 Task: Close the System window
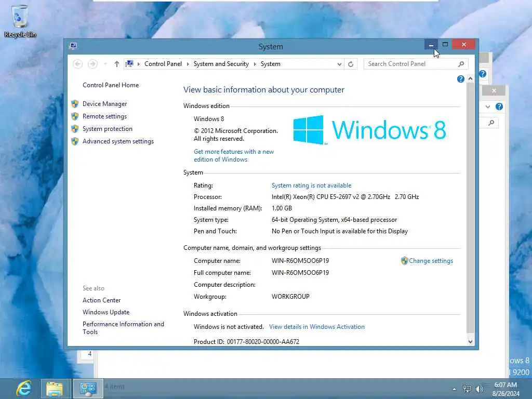(464, 45)
